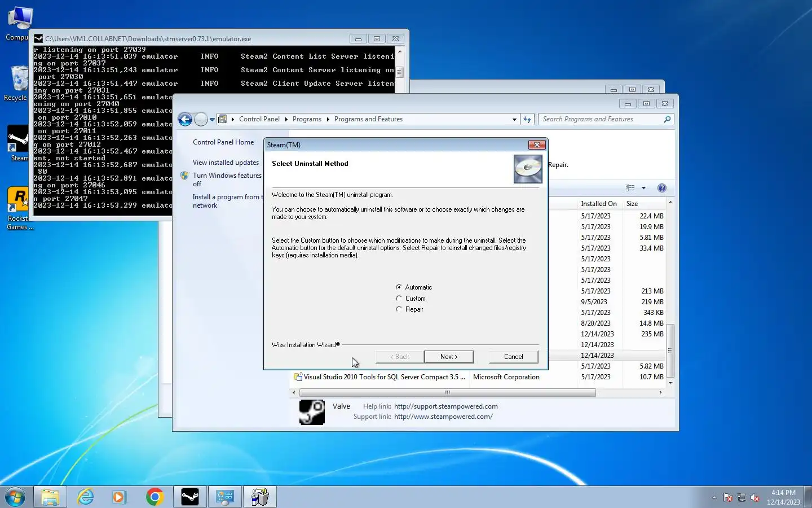This screenshot has height=508, width=812.
Task: Open Turn Windows features on or off
Action: point(227,179)
